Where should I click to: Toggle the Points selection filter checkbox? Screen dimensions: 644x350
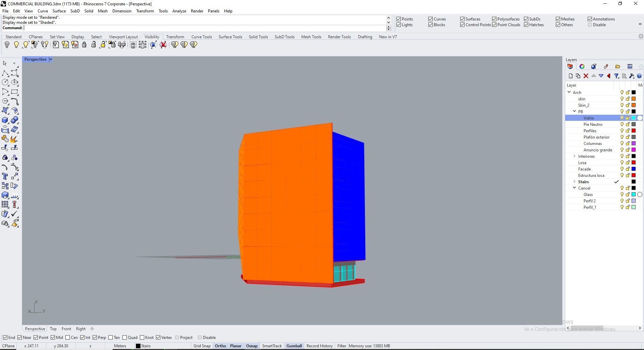399,19
